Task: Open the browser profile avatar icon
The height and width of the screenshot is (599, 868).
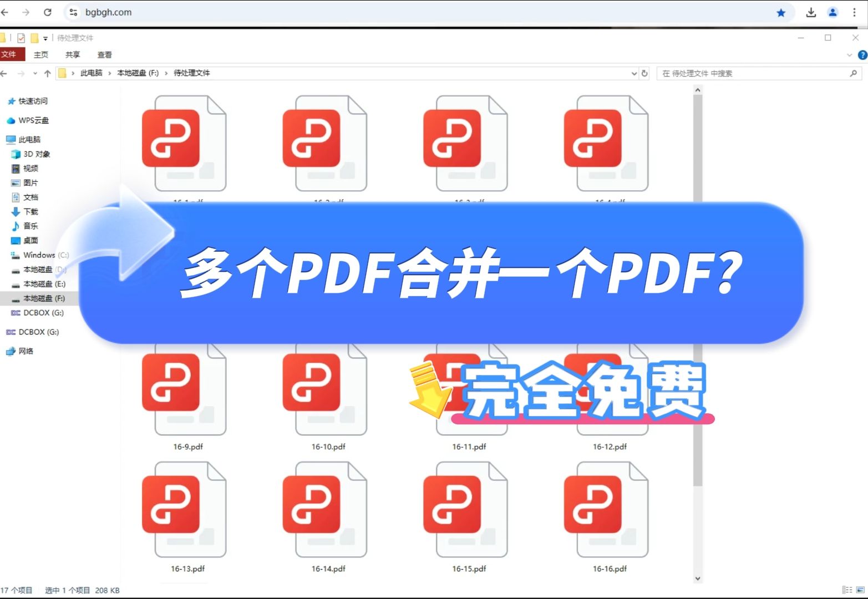Action: 833,12
